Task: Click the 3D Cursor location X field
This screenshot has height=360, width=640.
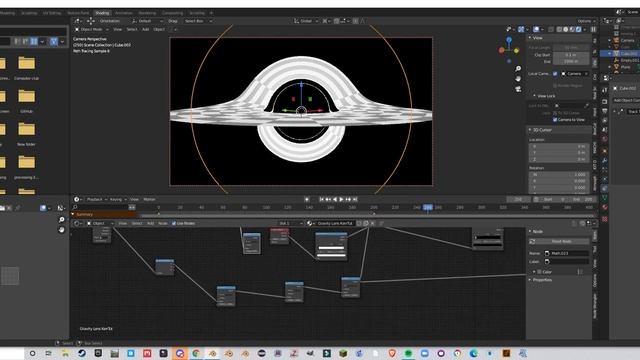Action: pos(559,146)
